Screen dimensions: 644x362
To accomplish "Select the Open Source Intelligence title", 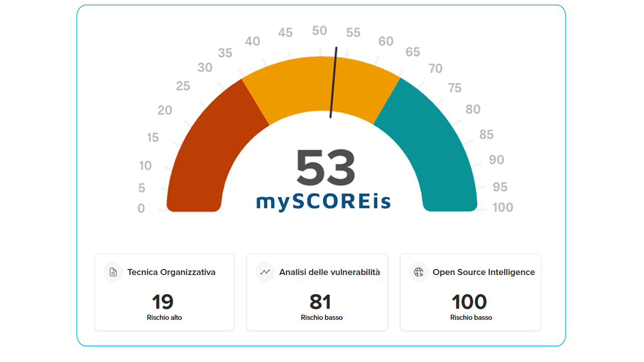I will (x=484, y=272).
